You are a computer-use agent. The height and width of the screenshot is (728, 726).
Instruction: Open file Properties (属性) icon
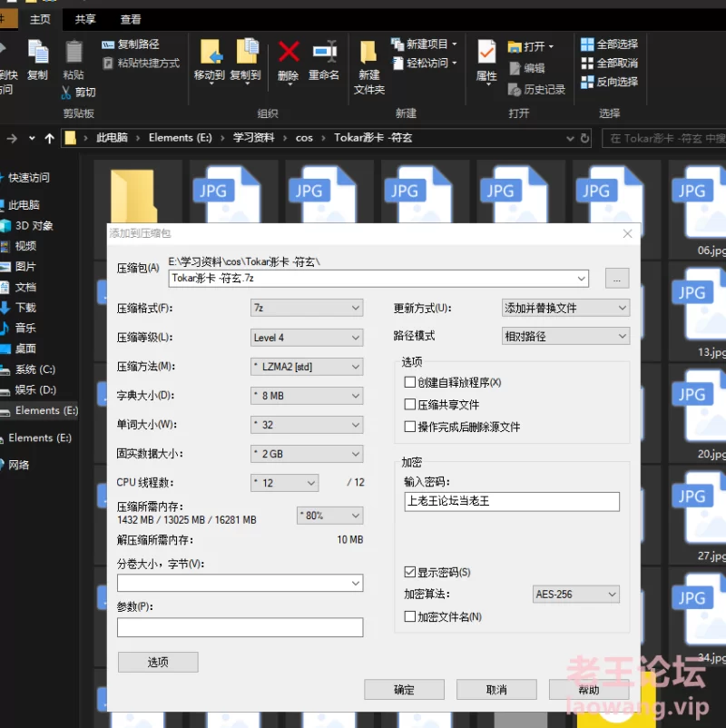pyautogui.click(x=486, y=56)
